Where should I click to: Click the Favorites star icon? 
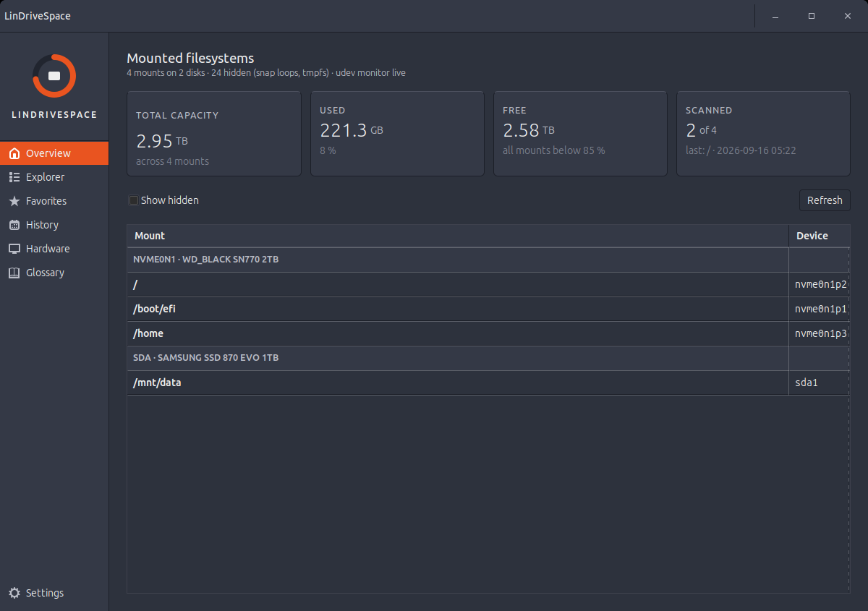[14, 201]
